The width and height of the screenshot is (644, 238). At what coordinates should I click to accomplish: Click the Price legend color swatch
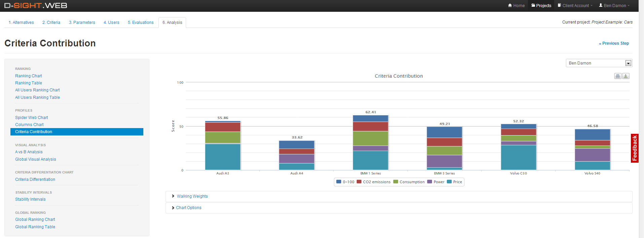click(449, 182)
